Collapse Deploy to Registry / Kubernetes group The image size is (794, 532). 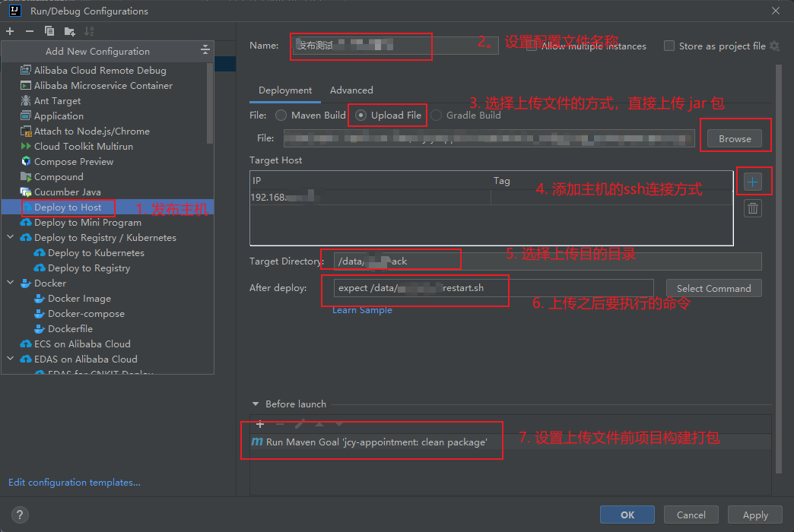[11, 237]
